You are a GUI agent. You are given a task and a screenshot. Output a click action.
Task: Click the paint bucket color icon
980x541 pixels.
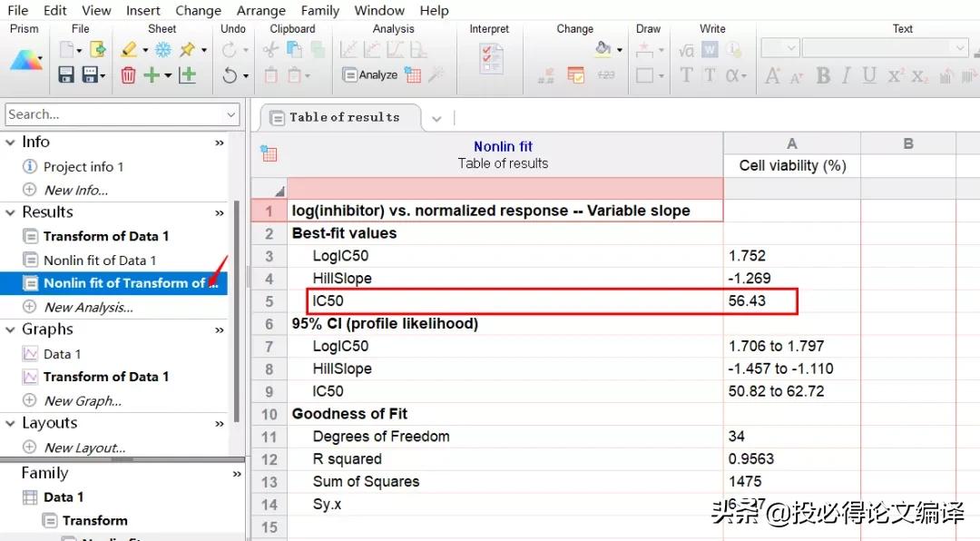point(603,49)
